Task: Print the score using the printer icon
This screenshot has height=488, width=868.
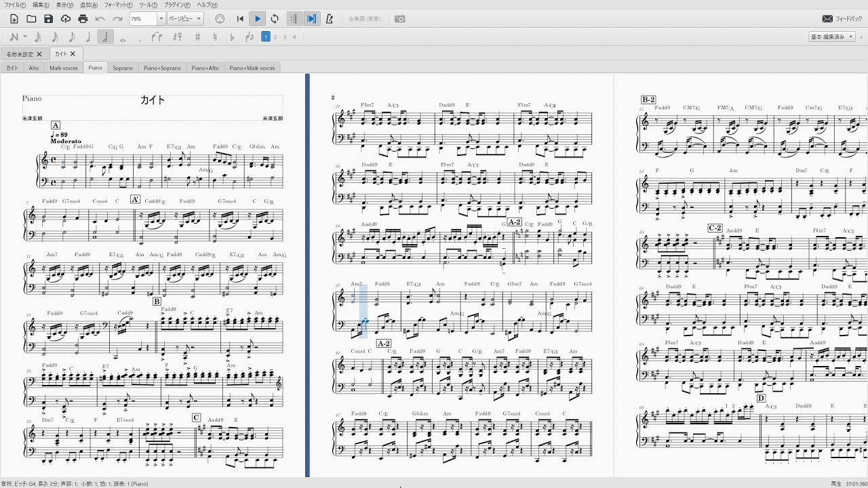Action: 83,19
